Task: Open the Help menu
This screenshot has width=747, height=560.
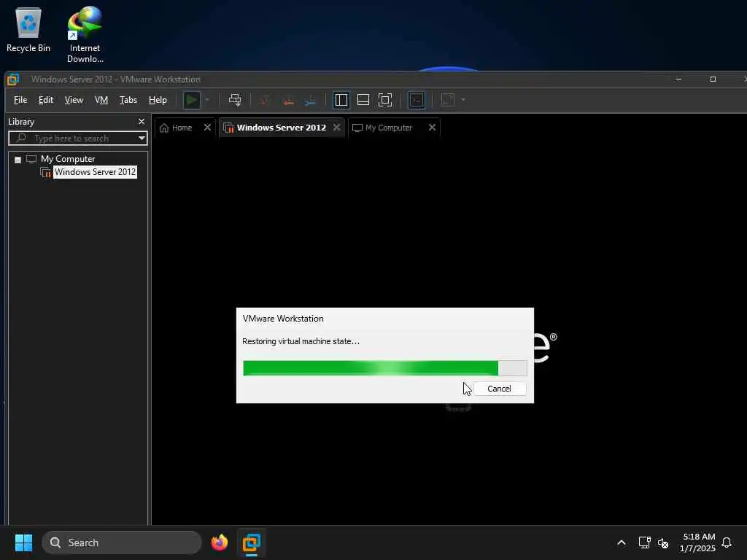Action: [x=158, y=100]
